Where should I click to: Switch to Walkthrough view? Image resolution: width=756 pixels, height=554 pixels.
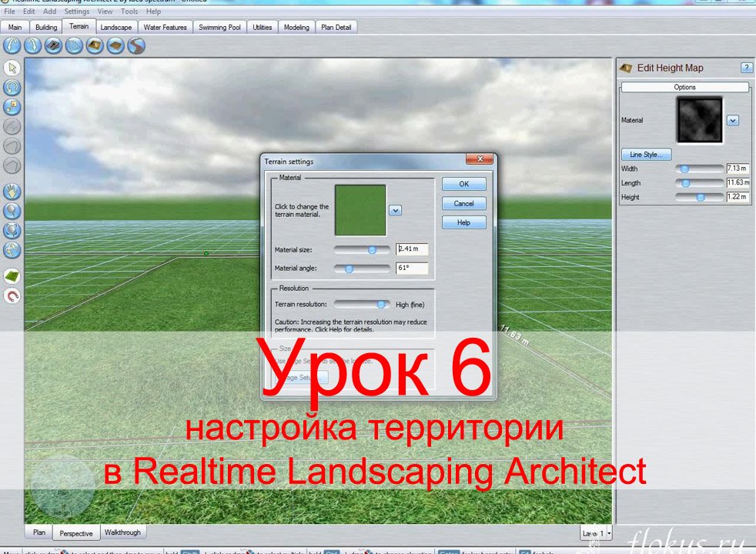tap(123, 532)
